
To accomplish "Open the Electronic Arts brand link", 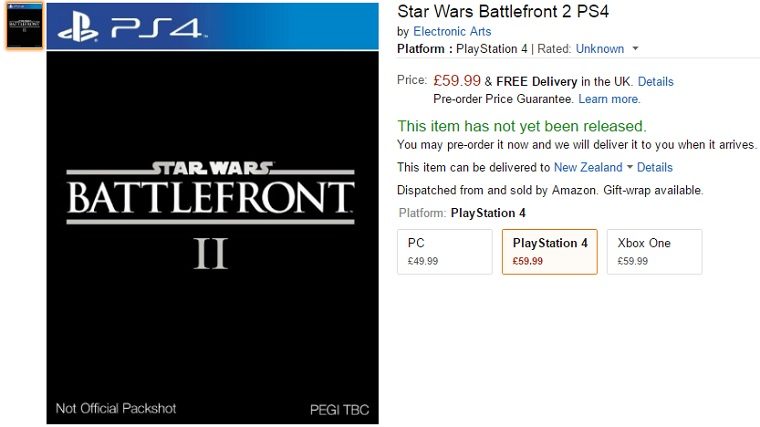I will (452, 31).
